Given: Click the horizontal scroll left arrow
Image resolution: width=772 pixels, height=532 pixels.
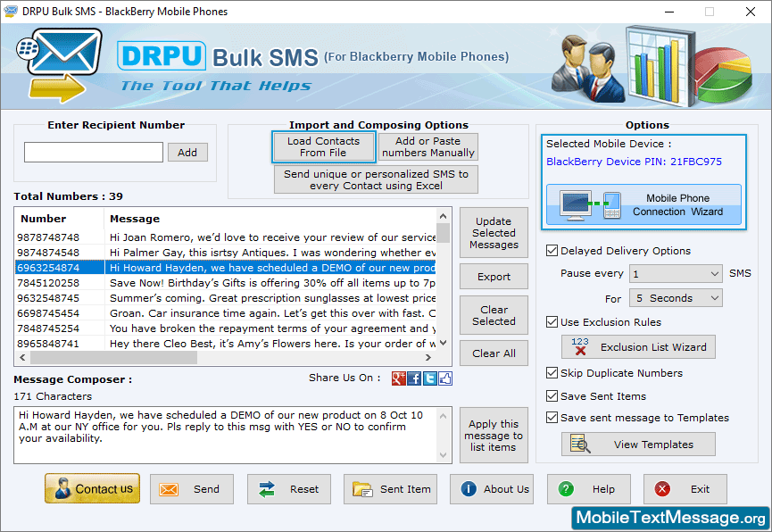Looking at the screenshot, I should pos(22,358).
